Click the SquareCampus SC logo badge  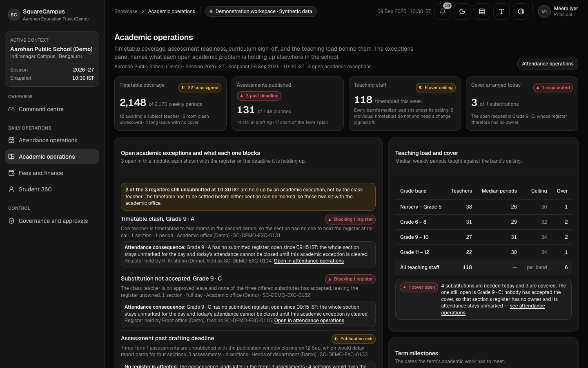click(14, 15)
